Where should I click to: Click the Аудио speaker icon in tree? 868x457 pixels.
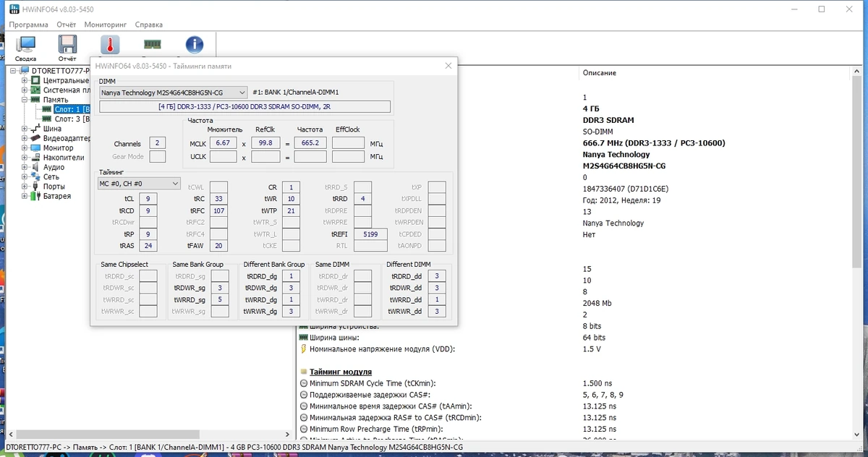pyautogui.click(x=36, y=167)
